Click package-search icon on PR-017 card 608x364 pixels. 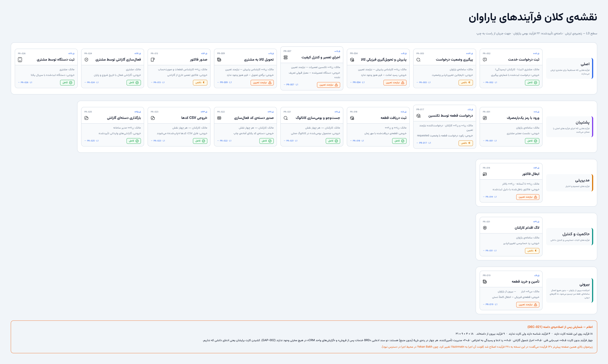point(418,116)
